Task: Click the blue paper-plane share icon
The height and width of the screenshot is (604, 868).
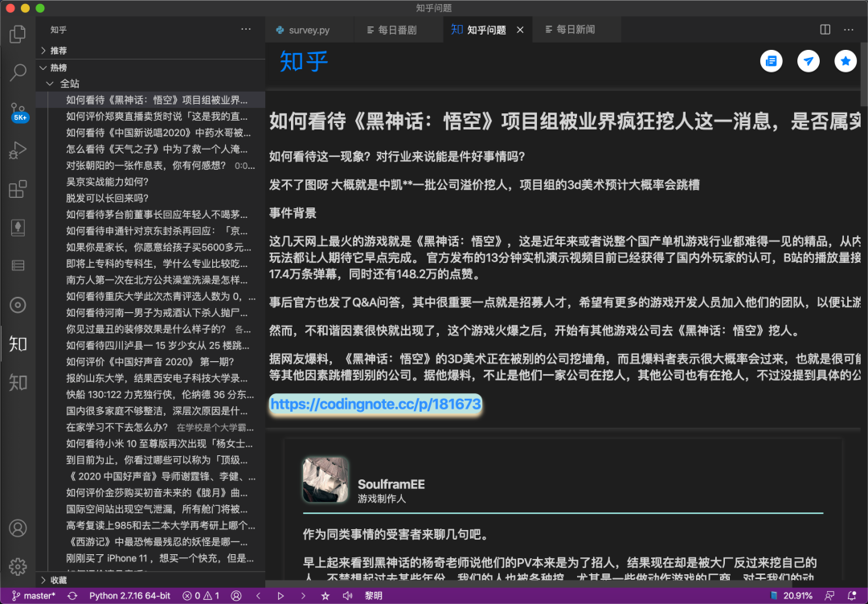Action: click(808, 61)
